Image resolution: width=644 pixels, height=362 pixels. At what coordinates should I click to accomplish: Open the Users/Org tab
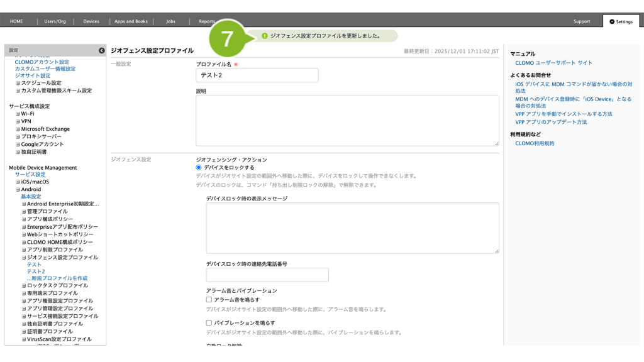coord(55,21)
